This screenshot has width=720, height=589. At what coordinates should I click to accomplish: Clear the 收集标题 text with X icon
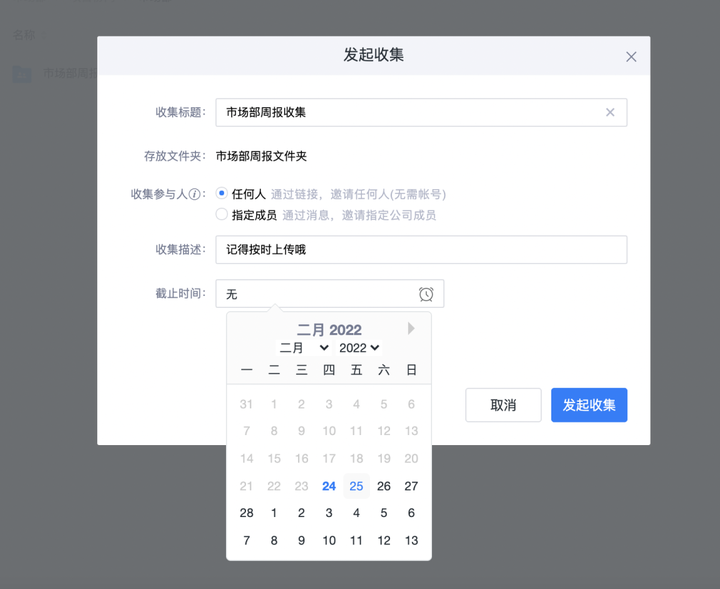point(610,112)
